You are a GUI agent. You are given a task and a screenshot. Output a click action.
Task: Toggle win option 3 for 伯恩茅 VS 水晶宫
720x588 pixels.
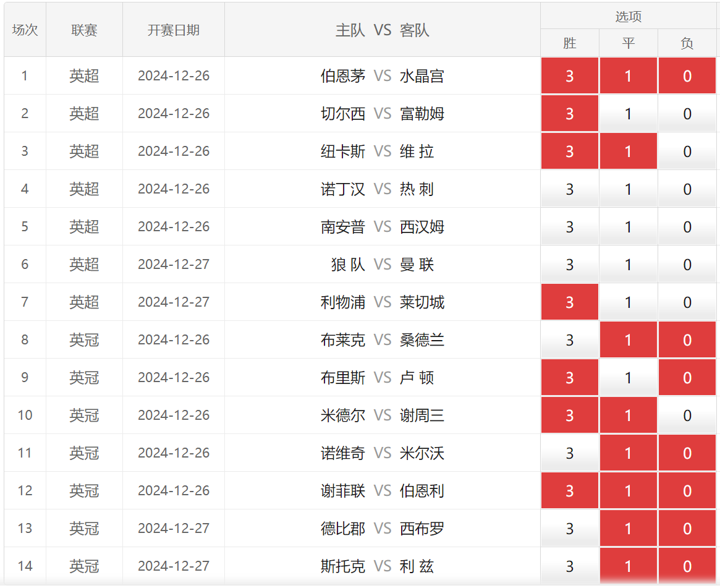point(569,76)
